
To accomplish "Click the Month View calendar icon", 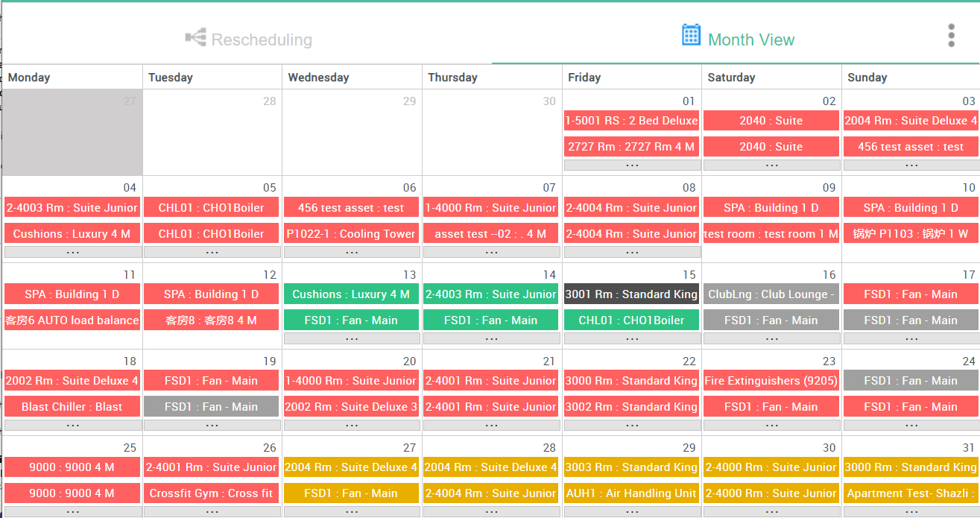I will click(x=691, y=34).
